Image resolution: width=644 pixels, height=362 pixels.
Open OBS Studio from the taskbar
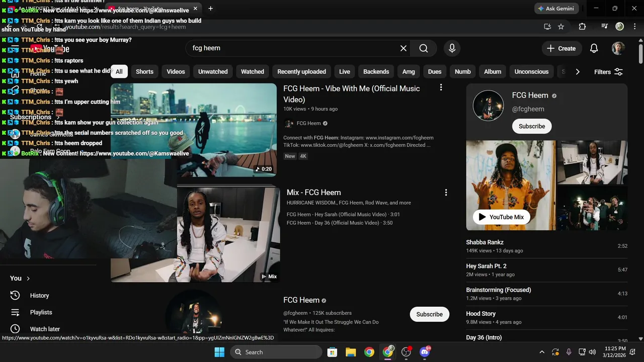click(x=406, y=352)
